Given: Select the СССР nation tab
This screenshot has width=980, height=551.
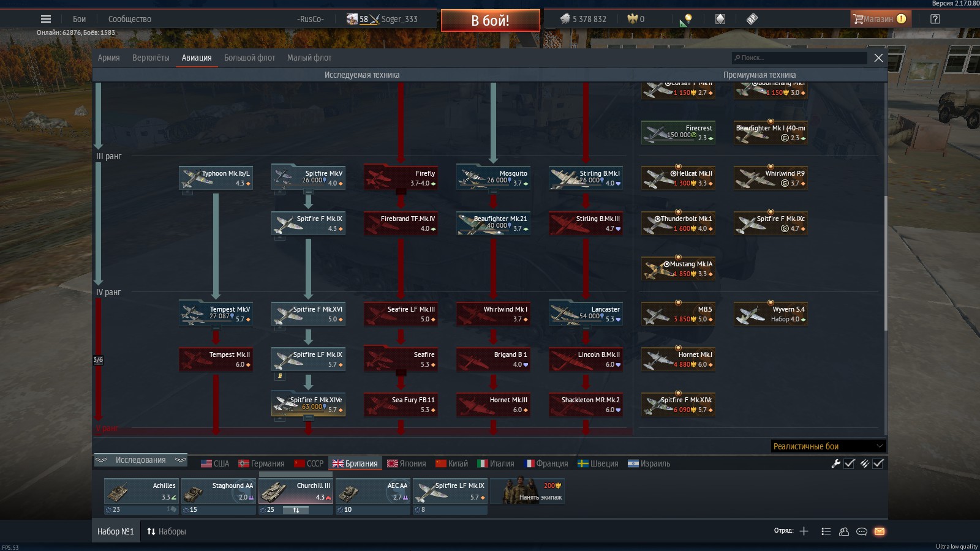Looking at the screenshot, I should pos(309,463).
